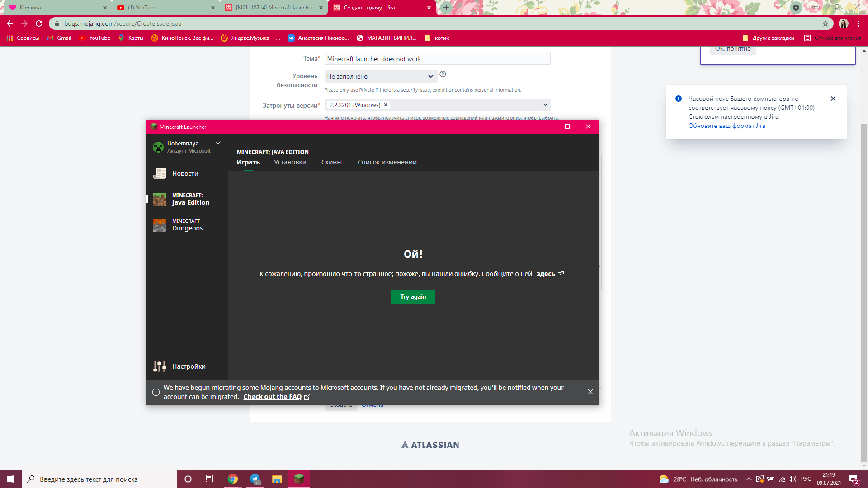The height and width of the screenshot is (488, 868).
Task: Remove the 2.2.3201 (Windows) version tag
Action: (386, 105)
